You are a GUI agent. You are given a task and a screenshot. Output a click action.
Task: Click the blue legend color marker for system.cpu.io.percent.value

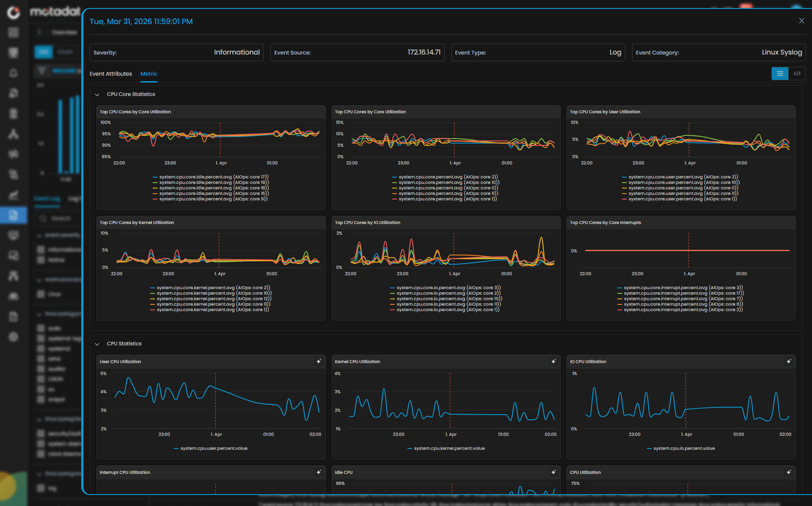tap(649, 448)
